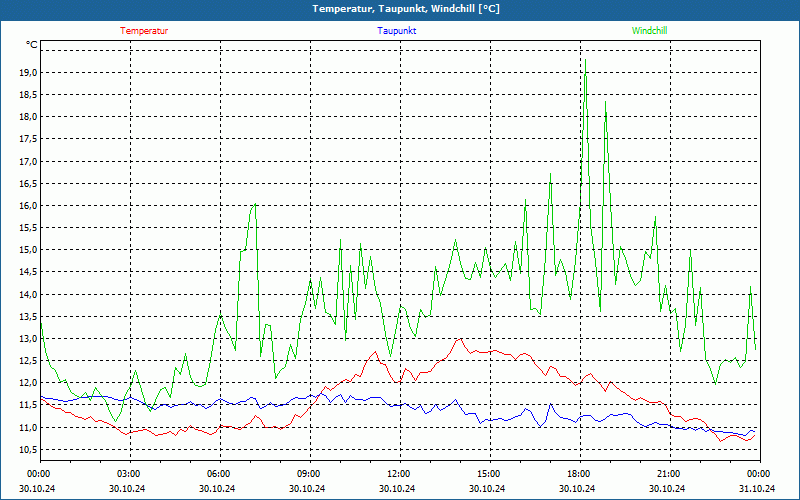Click the 18:00 time axis label
Image resolution: width=800 pixels, height=500 pixels.
point(579,474)
